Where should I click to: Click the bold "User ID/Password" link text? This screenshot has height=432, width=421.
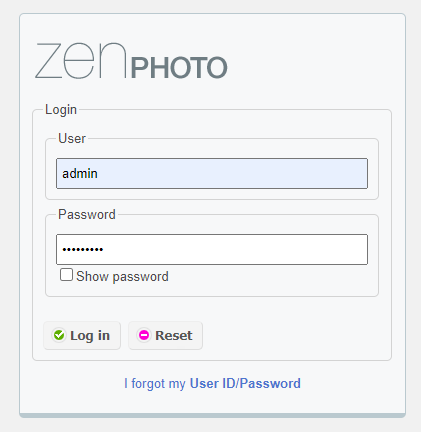[x=245, y=383]
